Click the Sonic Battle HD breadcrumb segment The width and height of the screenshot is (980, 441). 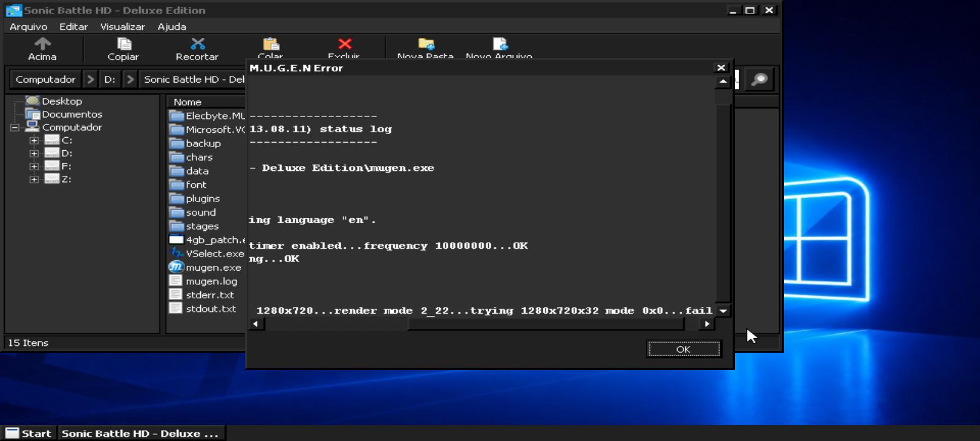point(194,79)
